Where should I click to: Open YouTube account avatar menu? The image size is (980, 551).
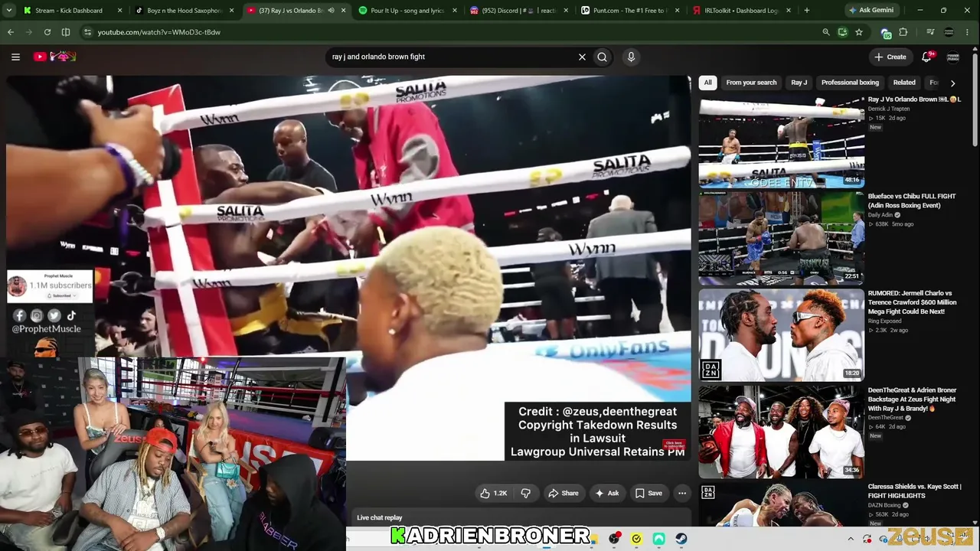coord(953,57)
